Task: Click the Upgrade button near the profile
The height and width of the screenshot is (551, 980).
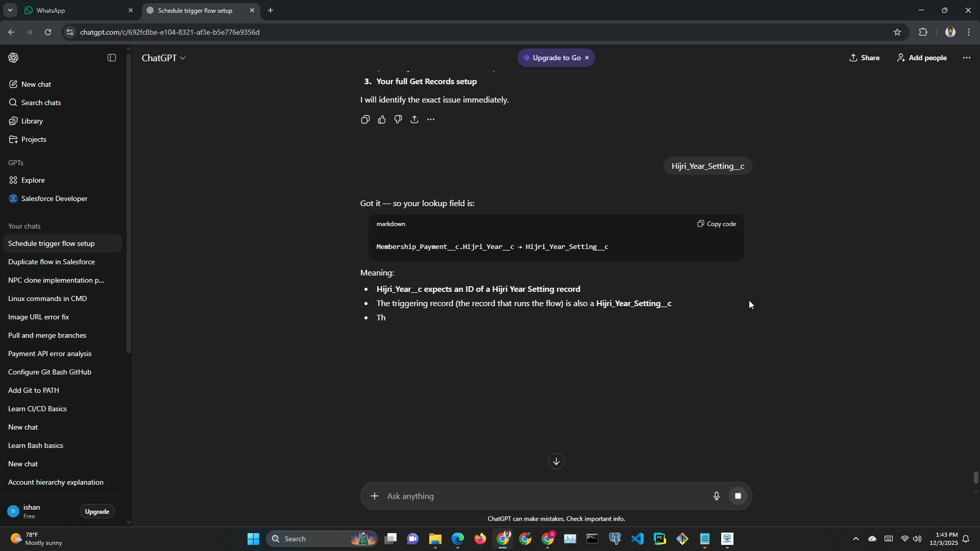Action: pos(97,512)
